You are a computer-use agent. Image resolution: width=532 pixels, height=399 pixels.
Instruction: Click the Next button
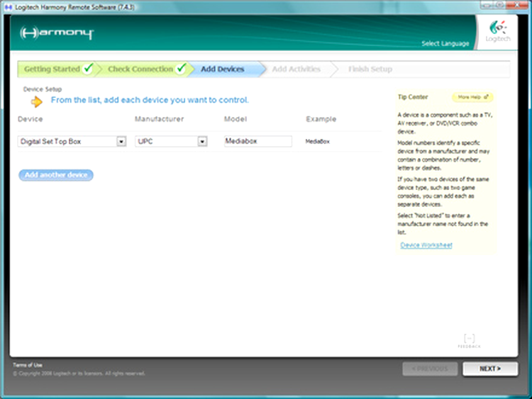[x=489, y=369]
